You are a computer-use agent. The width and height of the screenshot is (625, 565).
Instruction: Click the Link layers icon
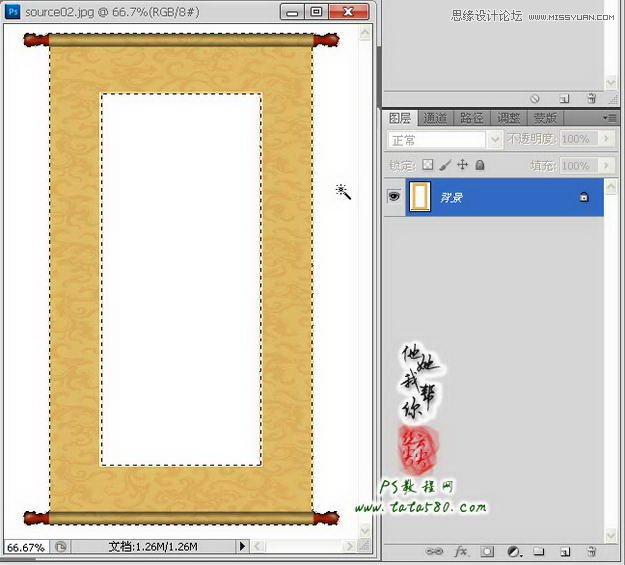434,552
